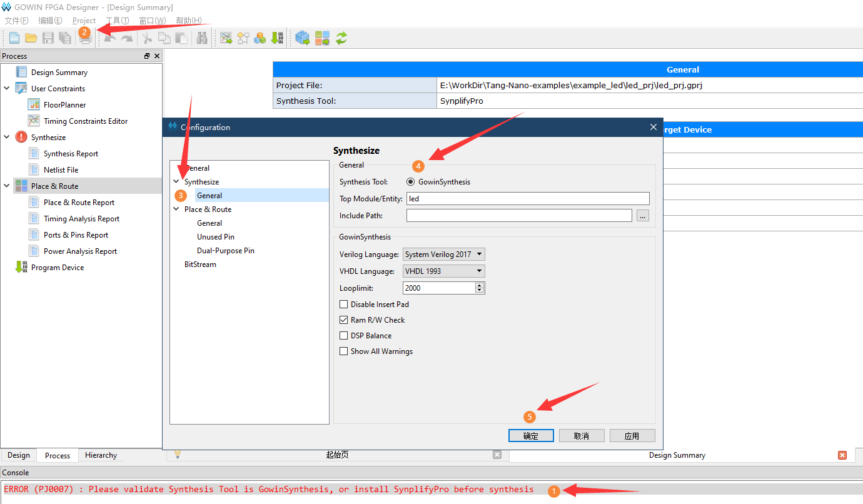Click the Cut scissors icon
The width and height of the screenshot is (863, 504).
147,38
